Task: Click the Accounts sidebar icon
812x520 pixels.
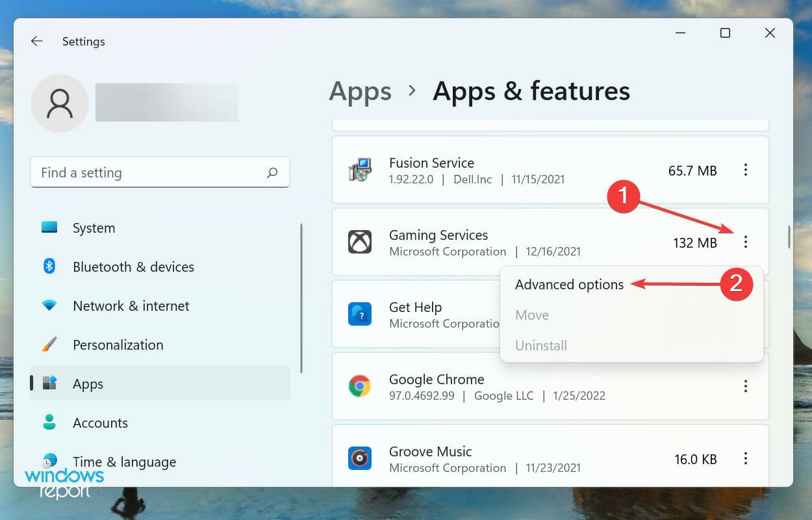Action: (x=49, y=422)
